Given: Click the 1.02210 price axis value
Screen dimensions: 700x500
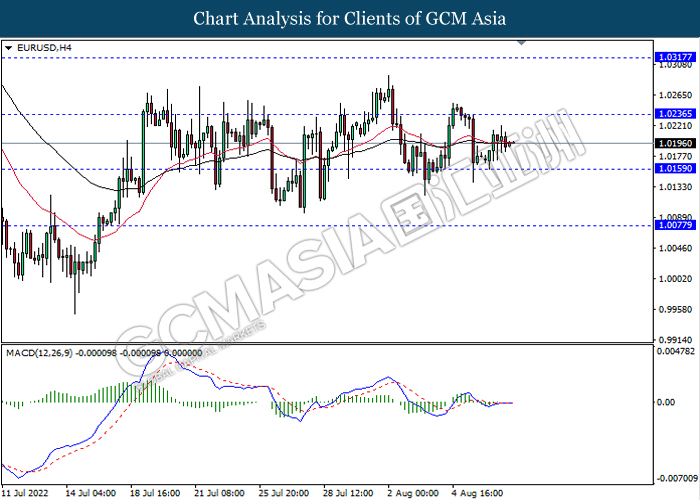Looking at the screenshot, I should pyautogui.click(x=675, y=126).
